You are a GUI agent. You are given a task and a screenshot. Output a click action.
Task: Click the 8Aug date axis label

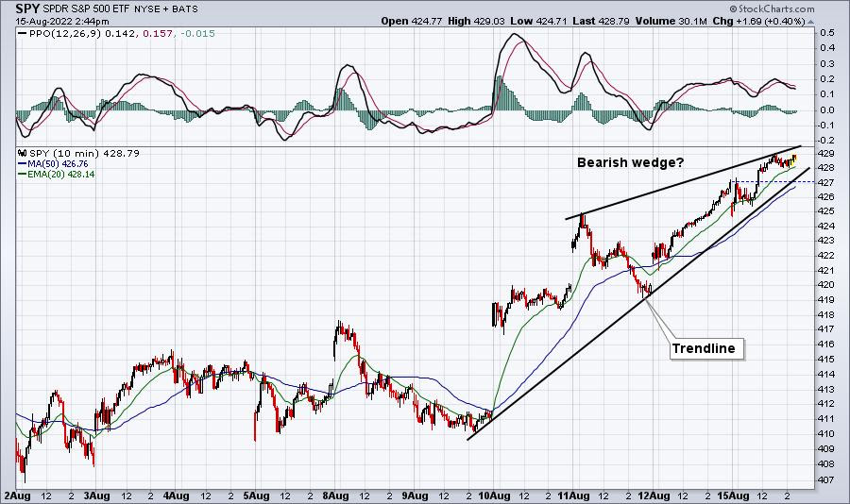click(335, 496)
